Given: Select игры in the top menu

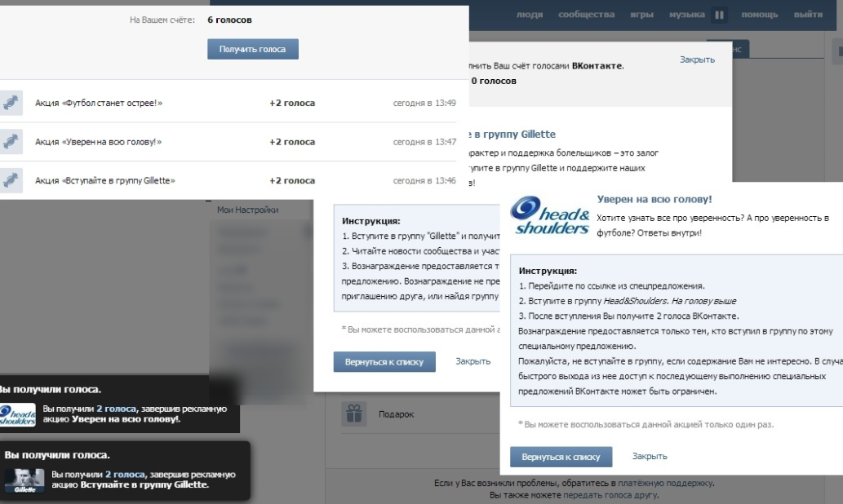Looking at the screenshot, I should click(641, 15).
